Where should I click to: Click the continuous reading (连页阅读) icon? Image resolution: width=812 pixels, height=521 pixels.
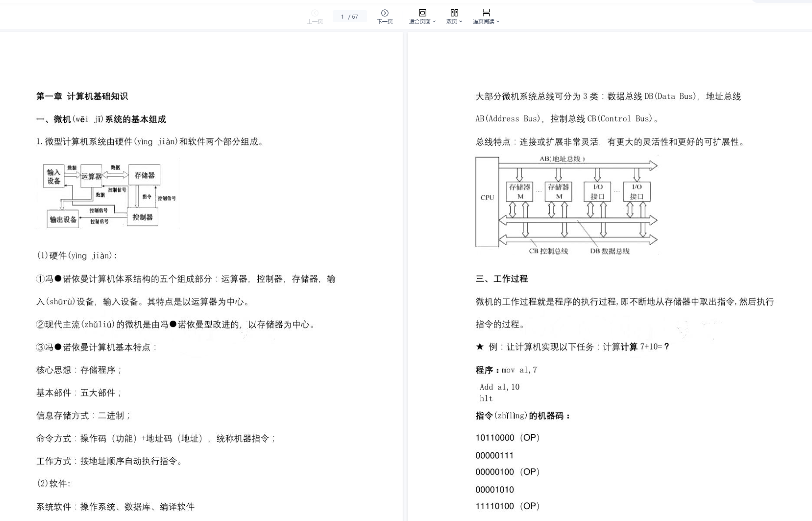click(486, 13)
